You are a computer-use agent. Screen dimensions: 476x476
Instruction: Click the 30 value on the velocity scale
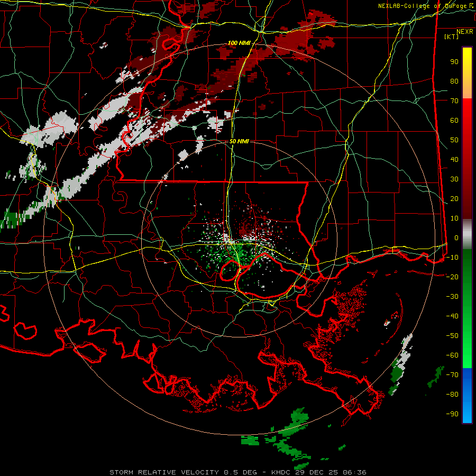click(454, 179)
